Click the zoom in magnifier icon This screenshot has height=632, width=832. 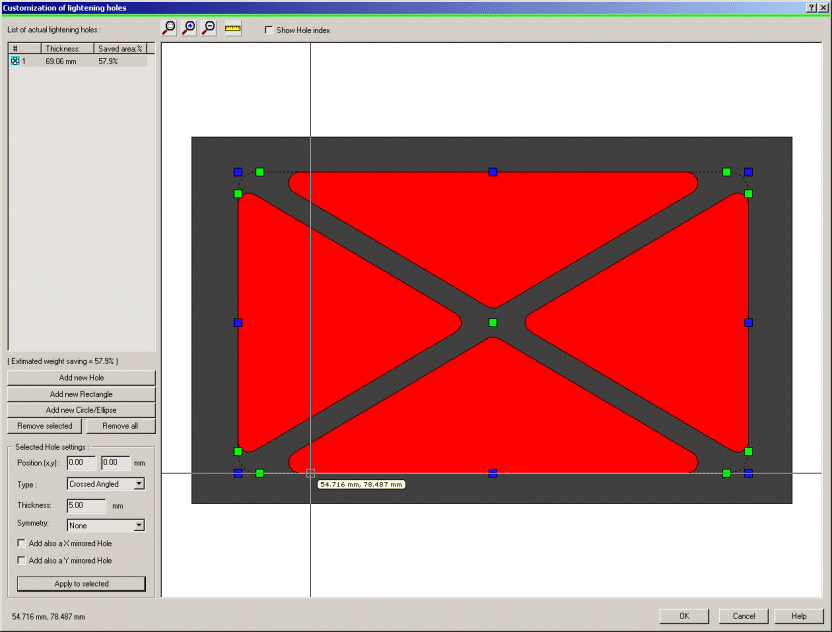188,29
